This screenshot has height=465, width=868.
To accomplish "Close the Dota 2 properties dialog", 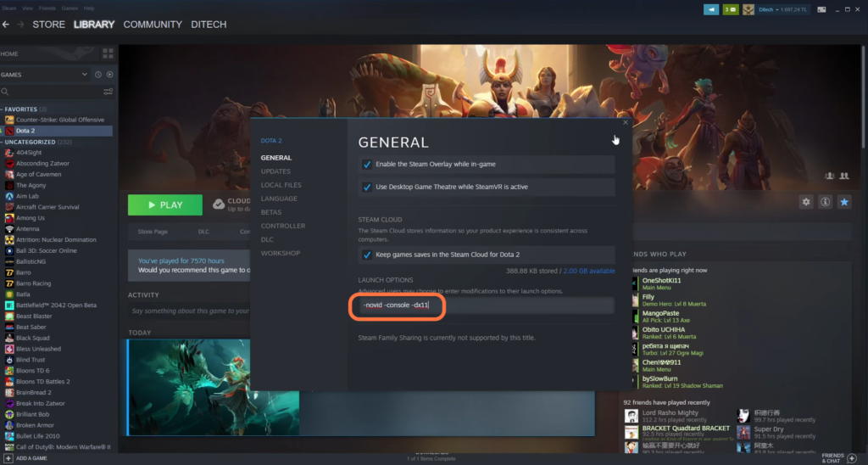I will tap(626, 122).
